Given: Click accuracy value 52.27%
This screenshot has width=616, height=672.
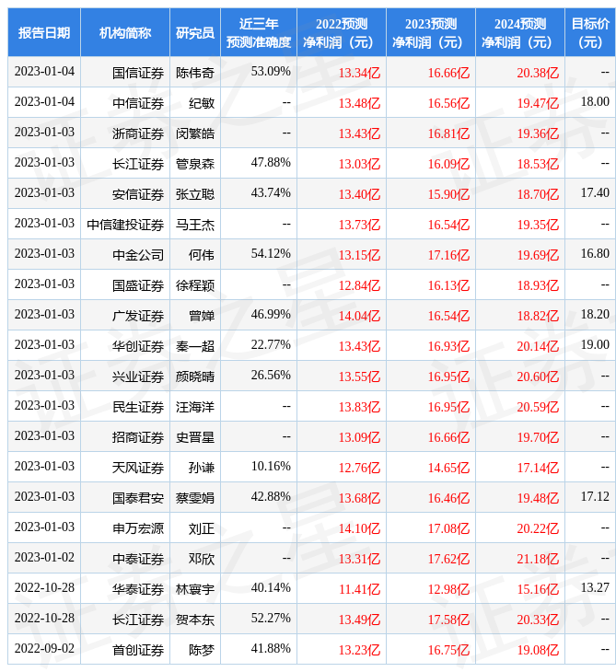Looking at the screenshot, I should point(271,620).
